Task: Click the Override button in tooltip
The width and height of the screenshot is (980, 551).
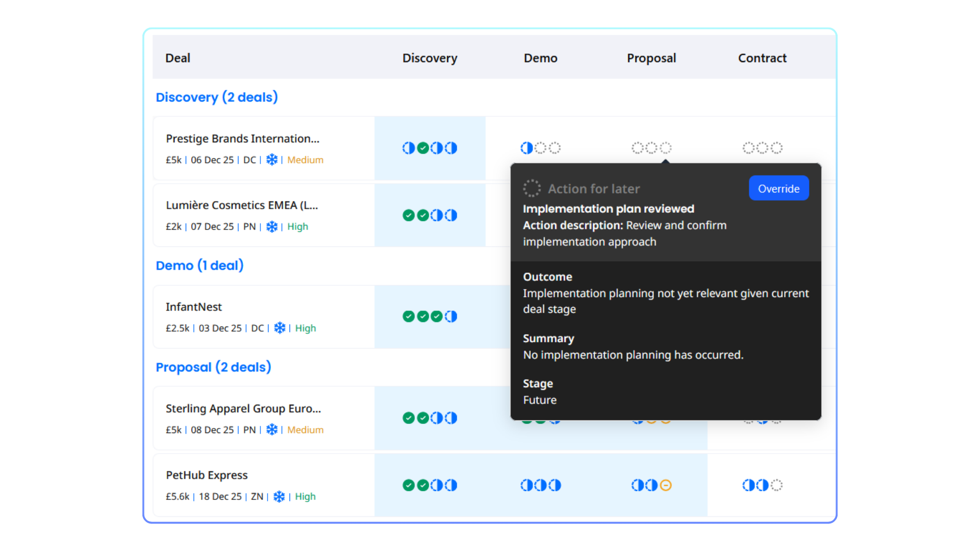Action: coord(778,188)
